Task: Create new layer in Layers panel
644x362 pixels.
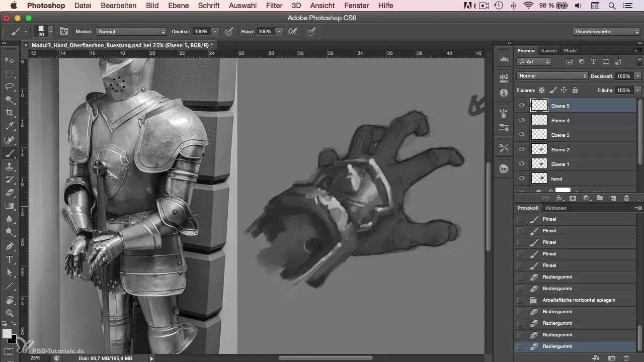Action: pos(613,198)
